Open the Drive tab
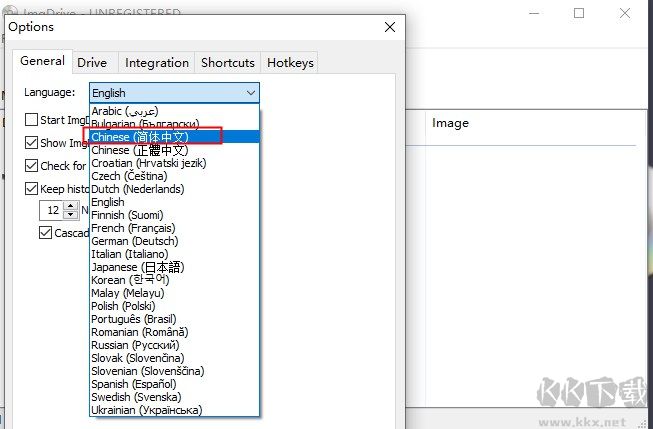 92,63
